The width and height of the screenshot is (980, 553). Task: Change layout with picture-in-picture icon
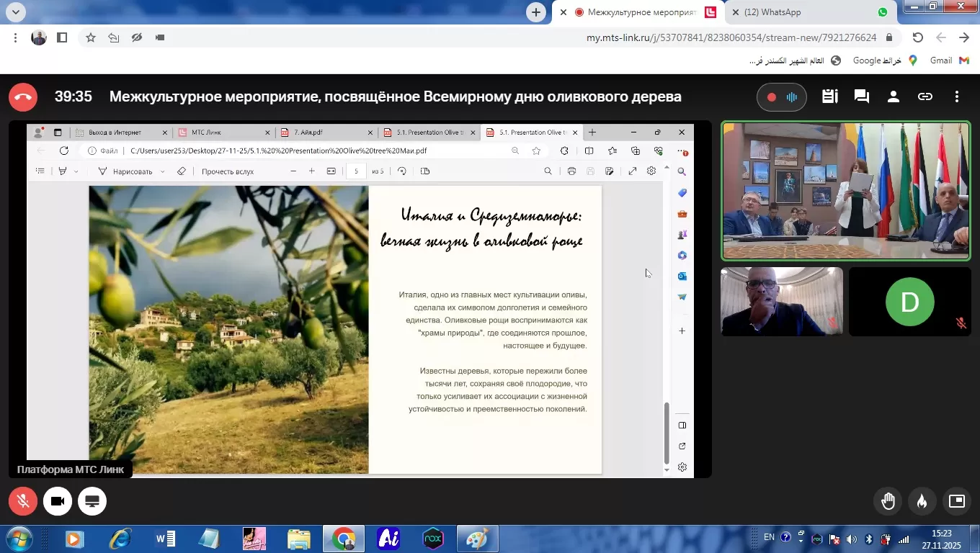[957, 501]
